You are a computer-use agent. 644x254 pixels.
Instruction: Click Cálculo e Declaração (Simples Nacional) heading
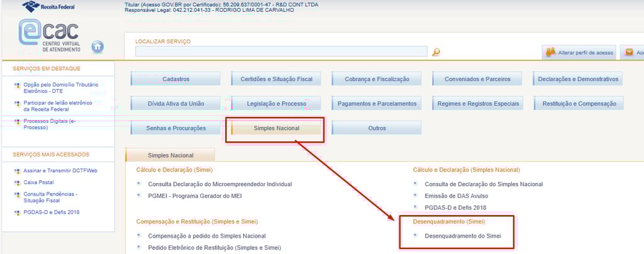click(x=466, y=170)
